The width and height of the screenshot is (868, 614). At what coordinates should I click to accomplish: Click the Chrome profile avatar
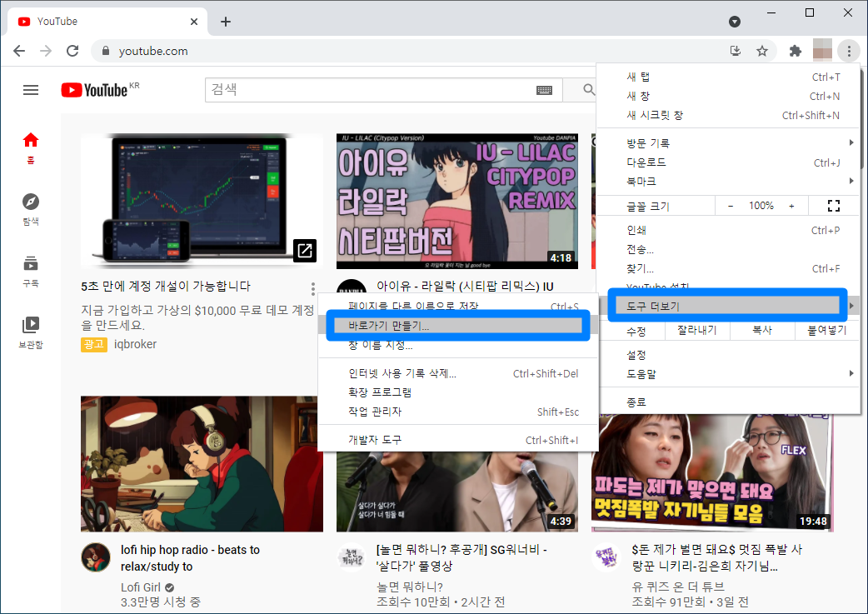[x=823, y=51]
